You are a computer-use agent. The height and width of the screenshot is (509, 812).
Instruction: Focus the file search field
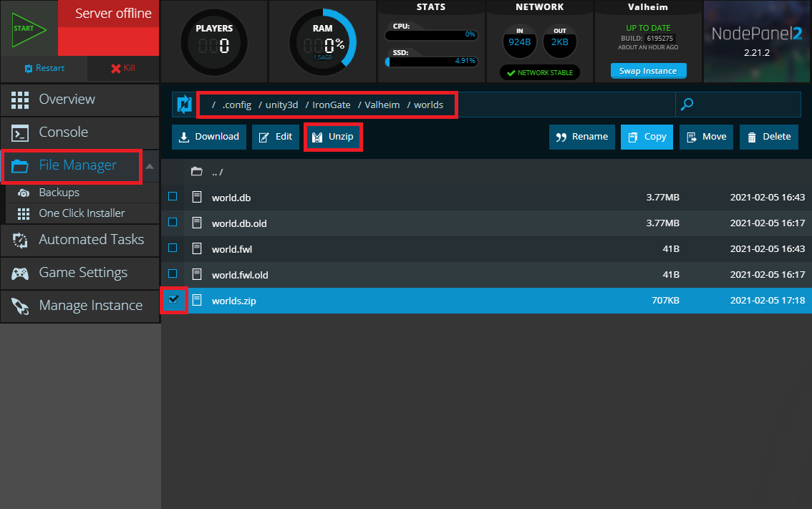point(738,105)
